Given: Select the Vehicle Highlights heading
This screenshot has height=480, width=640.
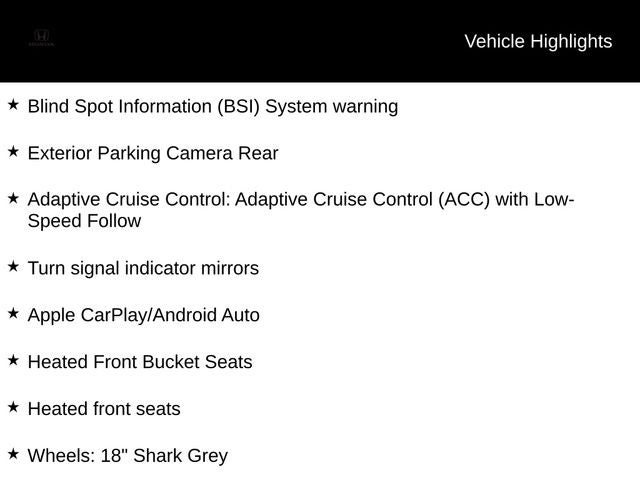Looking at the screenshot, I should pyautogui.click(x=538, y=42).
